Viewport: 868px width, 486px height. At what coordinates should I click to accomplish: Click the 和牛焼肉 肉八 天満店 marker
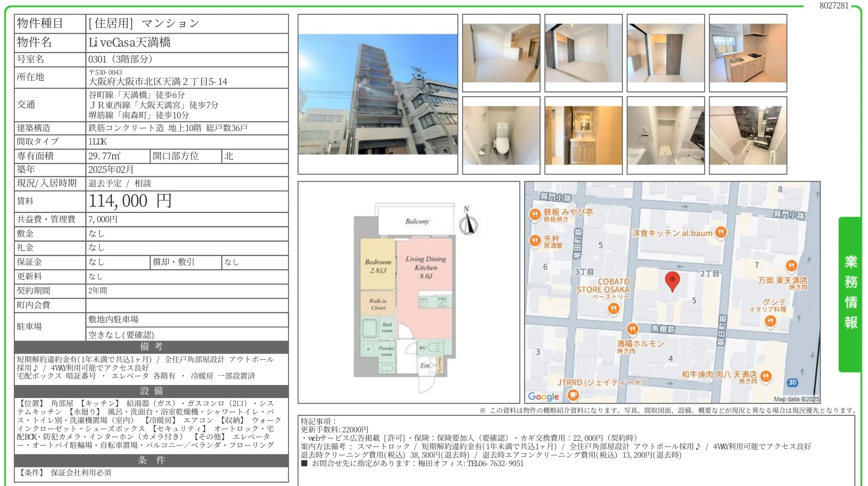point(766,376)
